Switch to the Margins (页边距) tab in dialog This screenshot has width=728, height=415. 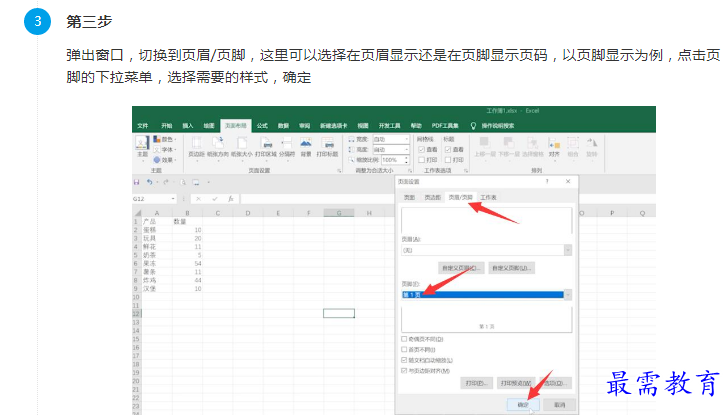click(x=432, y=198)
